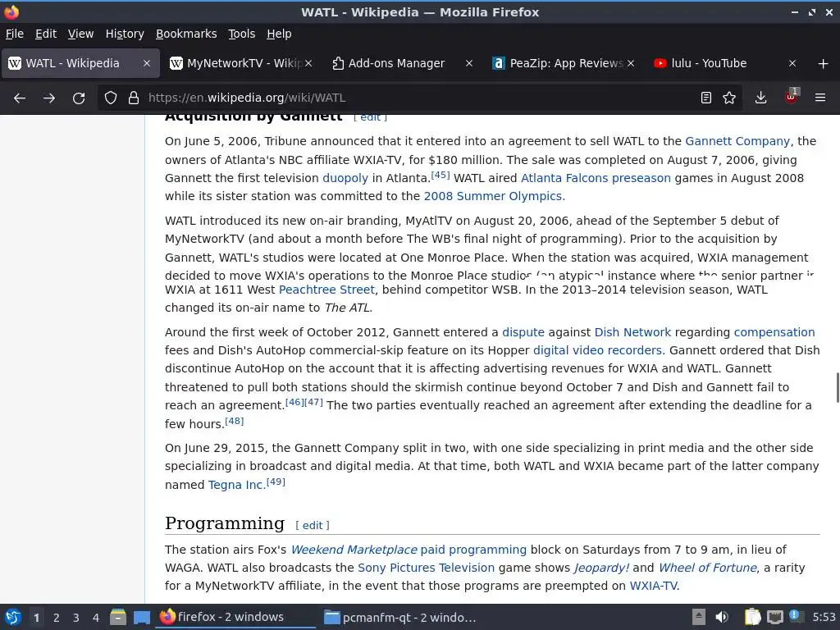Toggle Reader View in address bar
Image resolution: width=840 pixels, height=630 pixels.
pyautogui.click(x=706, y=98)
